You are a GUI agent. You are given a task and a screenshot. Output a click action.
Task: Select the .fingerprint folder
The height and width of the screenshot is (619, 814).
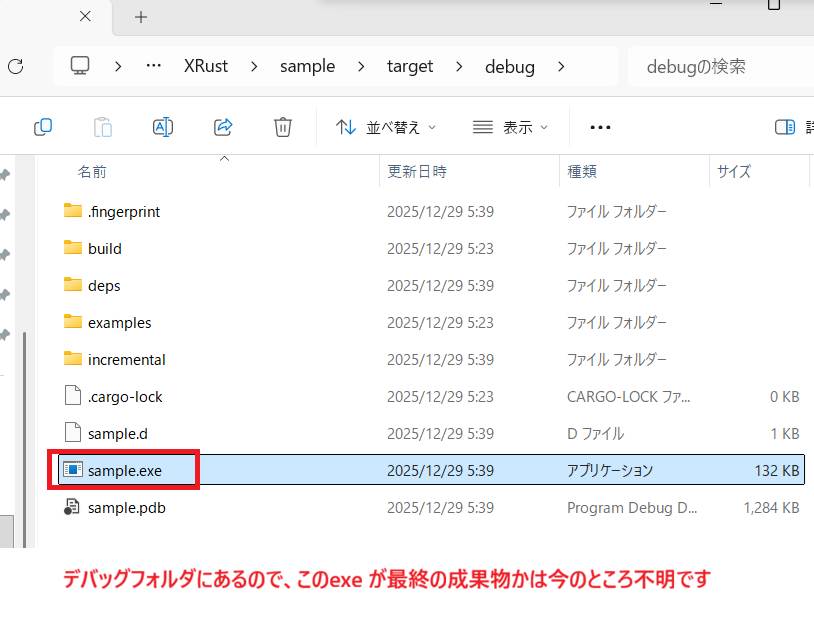pyautogui.click(x=123, y=211)
